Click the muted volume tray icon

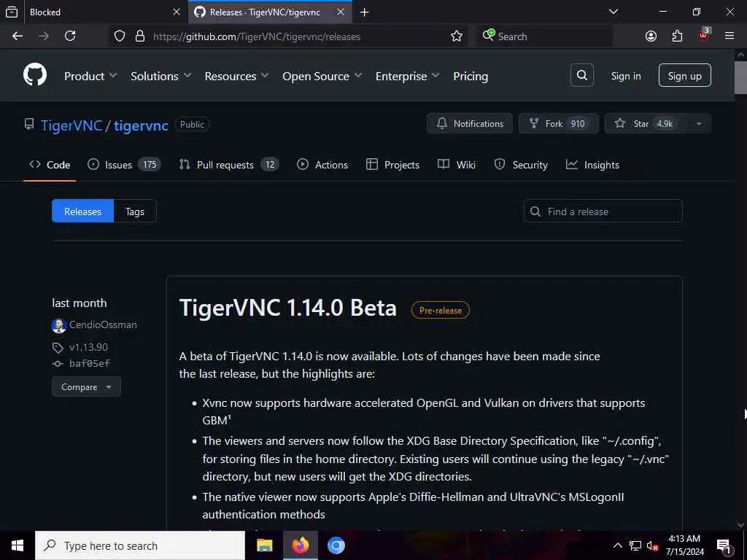653,546
